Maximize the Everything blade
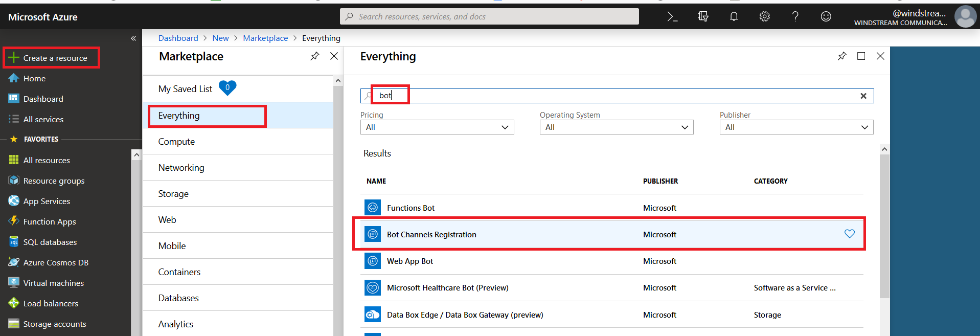 [861, 56]
